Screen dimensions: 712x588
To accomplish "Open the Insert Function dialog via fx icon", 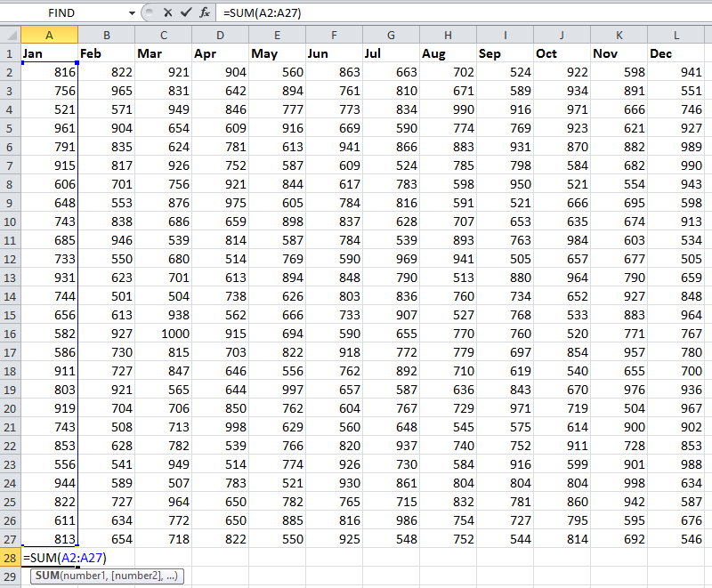I will pyautogui.click(x=205, y=12).
